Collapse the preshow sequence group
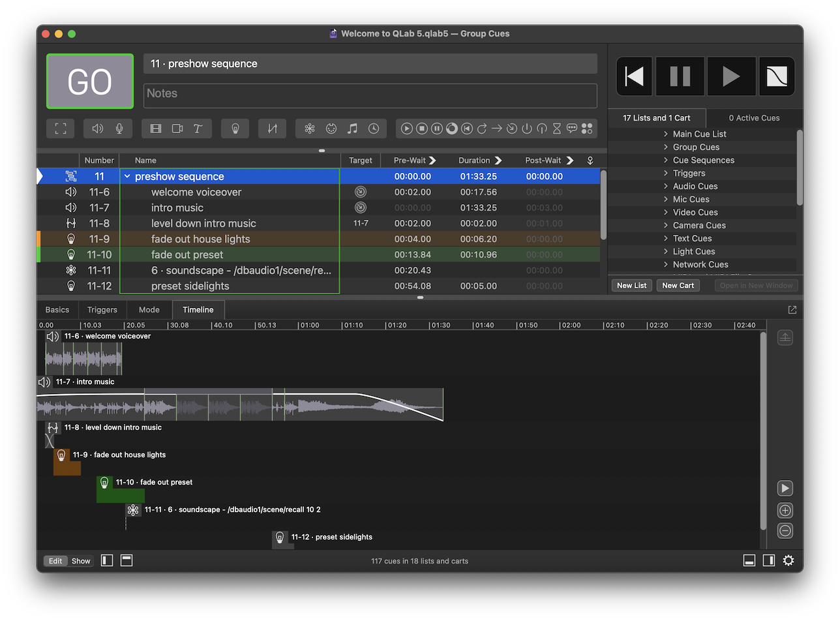 click(x=127, y=176)
